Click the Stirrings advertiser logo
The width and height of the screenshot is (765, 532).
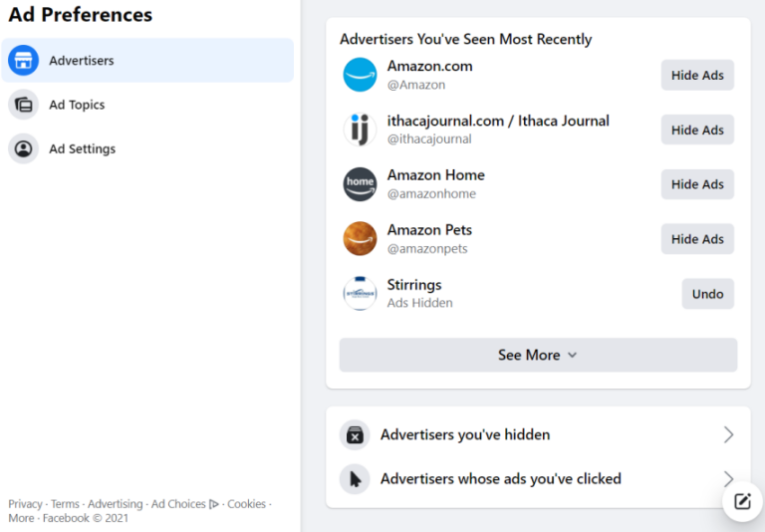[x=360, y=293]
